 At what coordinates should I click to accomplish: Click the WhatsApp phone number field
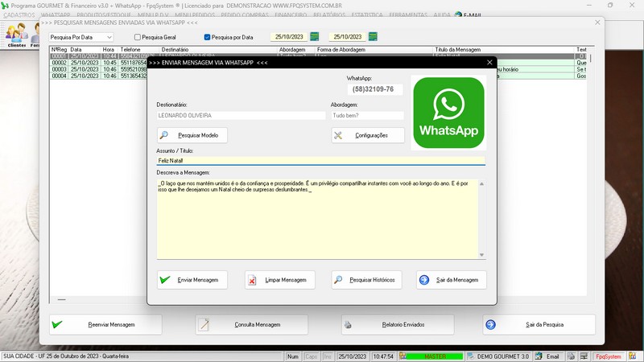pyautogui.click(x=375, y=89)
